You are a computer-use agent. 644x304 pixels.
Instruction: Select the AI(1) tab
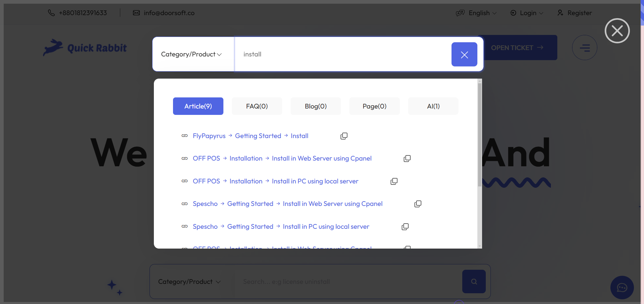433,106
